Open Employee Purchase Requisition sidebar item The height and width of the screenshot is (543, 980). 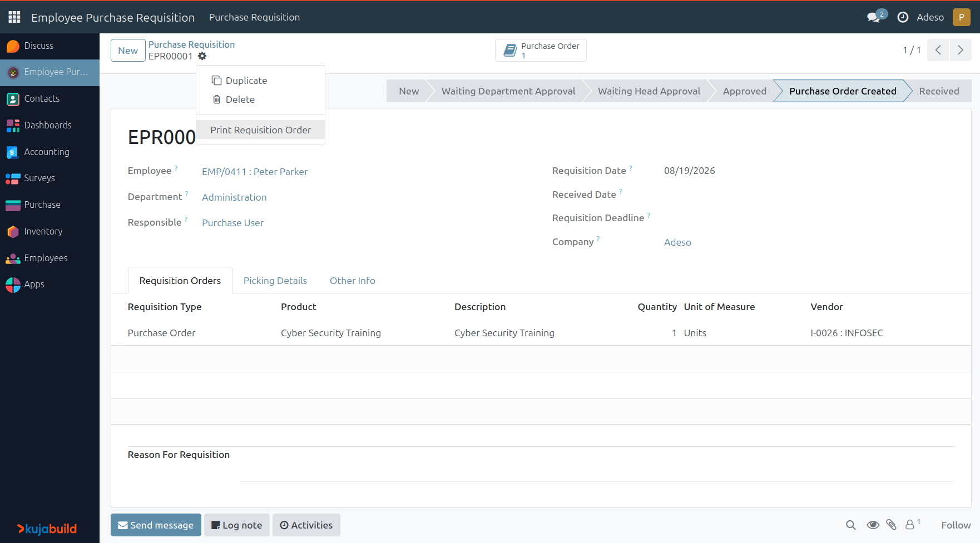click(x=50, y=72)
